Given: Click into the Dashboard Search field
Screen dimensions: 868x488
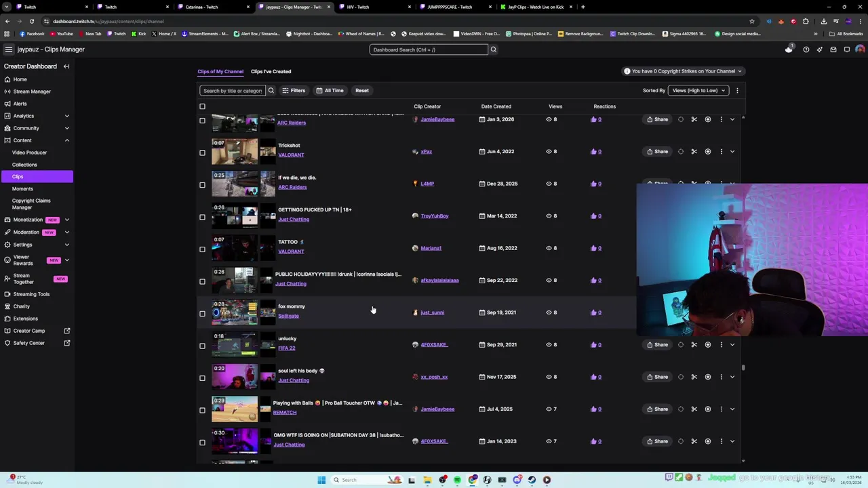Looking at the screenshot, I should [429, 49].
